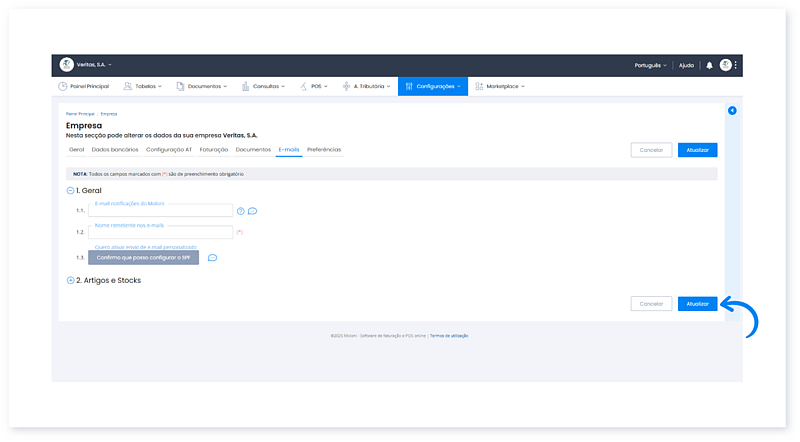Image resolution: width=800 pixels, height=442 pixels.
Task: Open the user avatar menu
Action: coord(726,65)
